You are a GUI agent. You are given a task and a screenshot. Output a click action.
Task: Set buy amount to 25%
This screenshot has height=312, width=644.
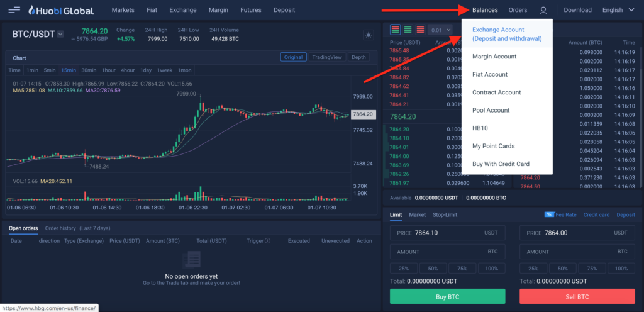pos(404,269)
